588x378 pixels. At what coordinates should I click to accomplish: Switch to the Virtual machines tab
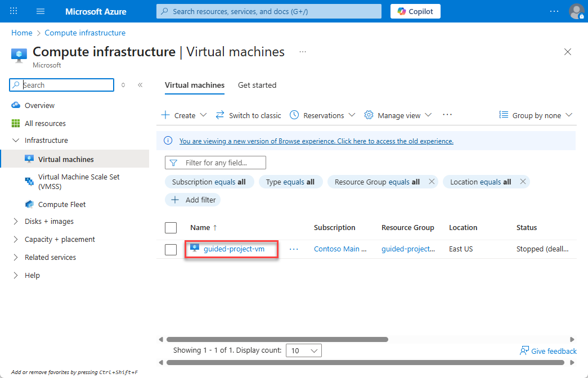click(x=195, y=85)
